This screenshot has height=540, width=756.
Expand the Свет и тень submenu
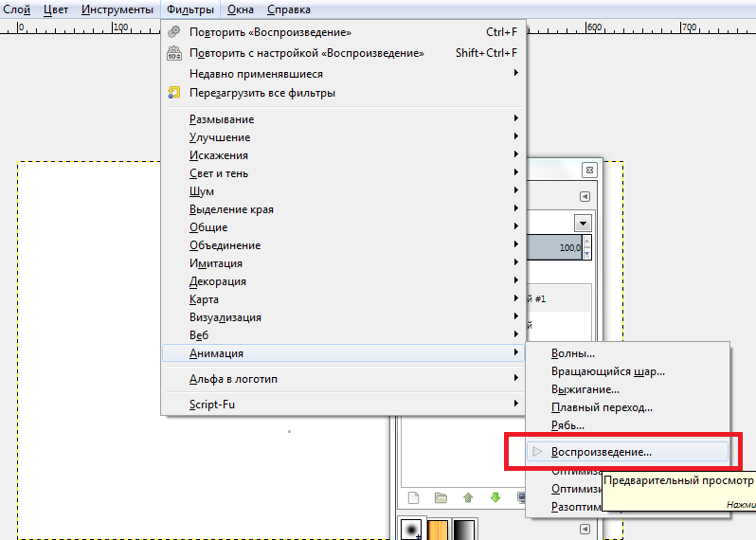[x=343, y=173]
